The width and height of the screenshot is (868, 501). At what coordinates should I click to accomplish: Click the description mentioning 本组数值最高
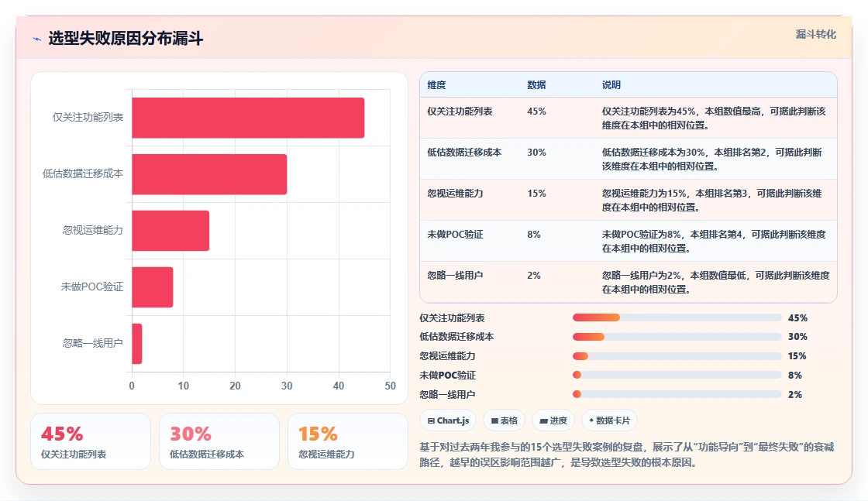point(714,118)
